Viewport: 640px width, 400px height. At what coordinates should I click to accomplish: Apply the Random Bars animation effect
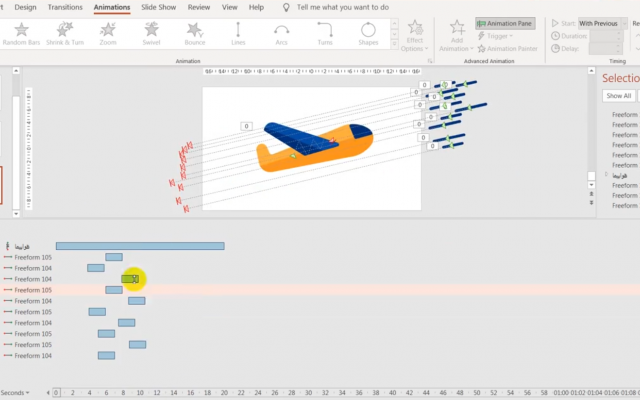pos(21,35)
